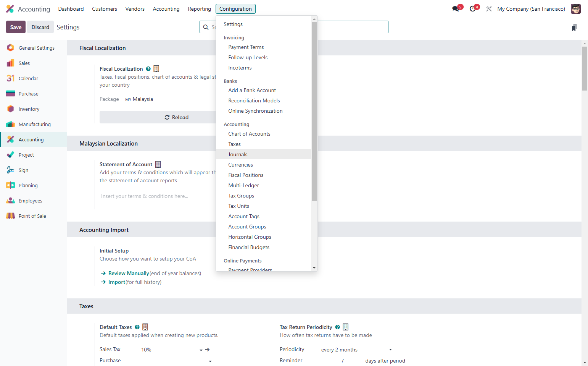Open the user avatar menu
This screenshot has width=588, height=366.
click(576, 9)
